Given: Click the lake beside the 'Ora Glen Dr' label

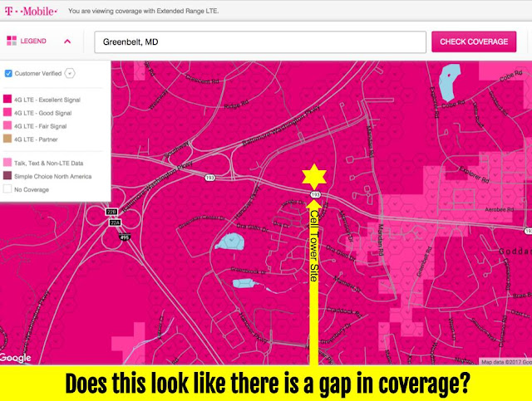Looking at the screenshot, I should [229, 242].
